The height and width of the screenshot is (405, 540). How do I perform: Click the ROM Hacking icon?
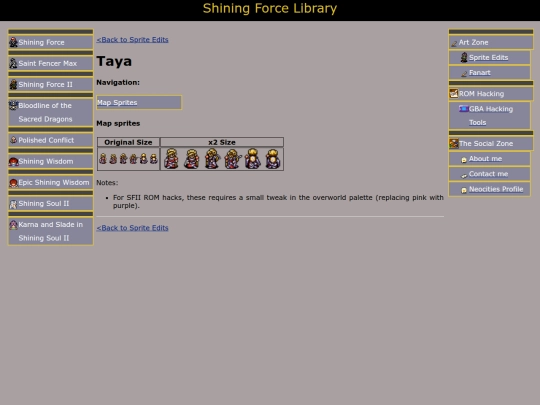pyautogui.click(x=454, y=93)
